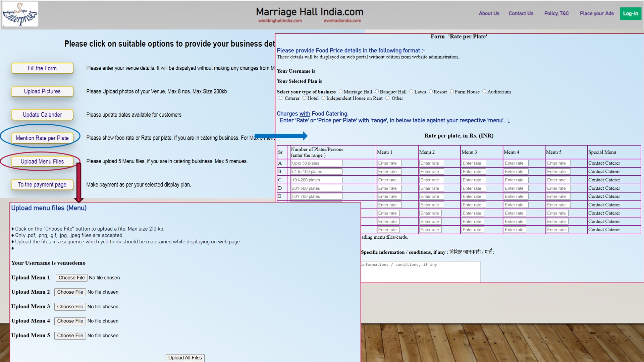Click the 51 to 100 plates field
The height and width of the screenshot is (362, 644).
coord(317,172)
